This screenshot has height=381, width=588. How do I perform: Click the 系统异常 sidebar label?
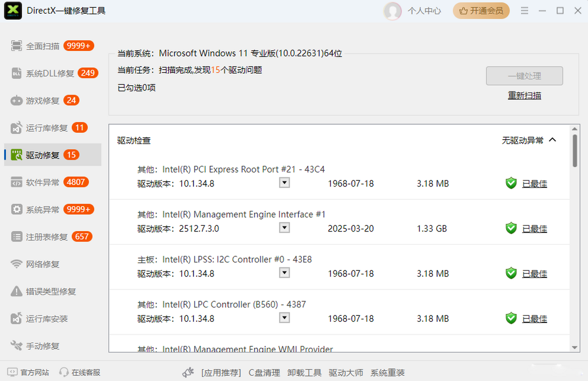tap(43, 210)
